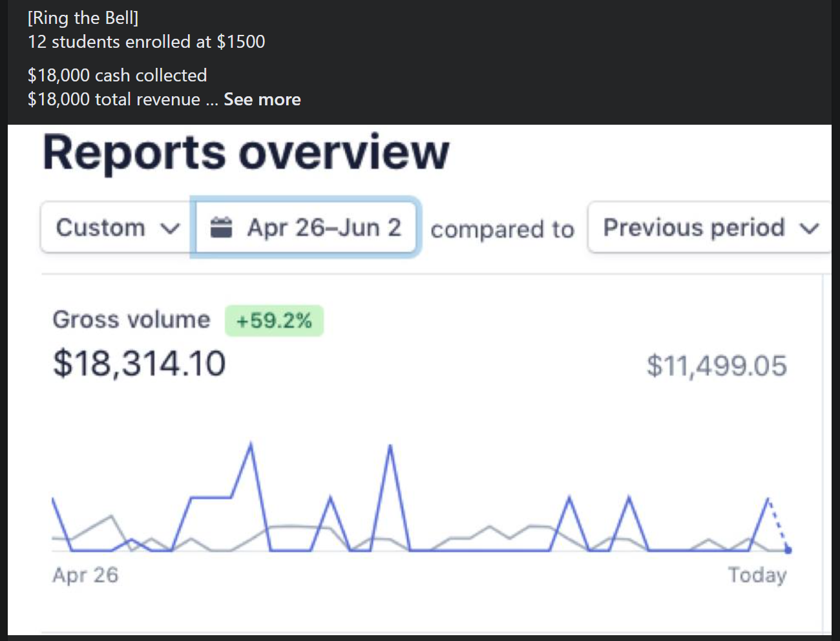Click the chevron arrow beside Custom
Viewport: 840px width, 641px height.
pyautogui.click(x=170, y=229)
